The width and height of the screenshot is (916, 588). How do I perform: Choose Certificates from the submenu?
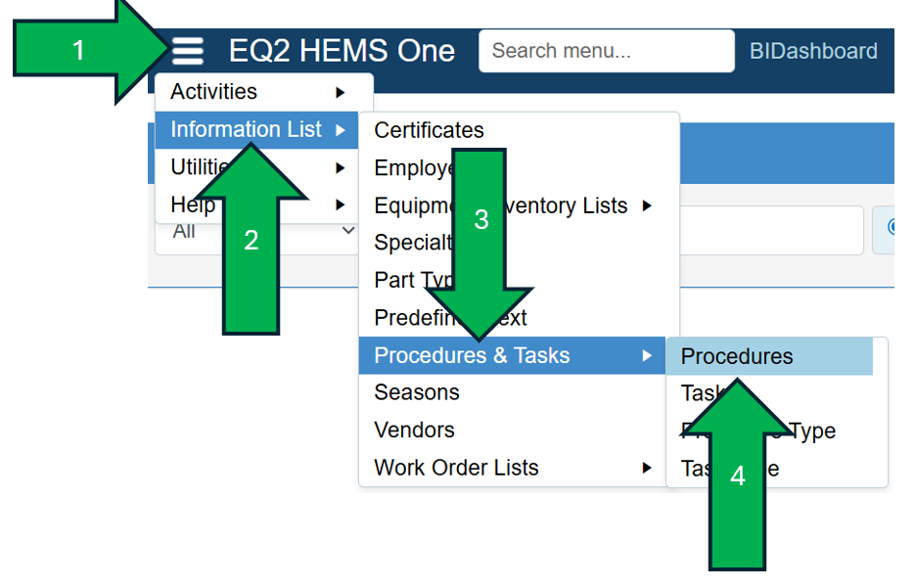[x=429, y=130]
